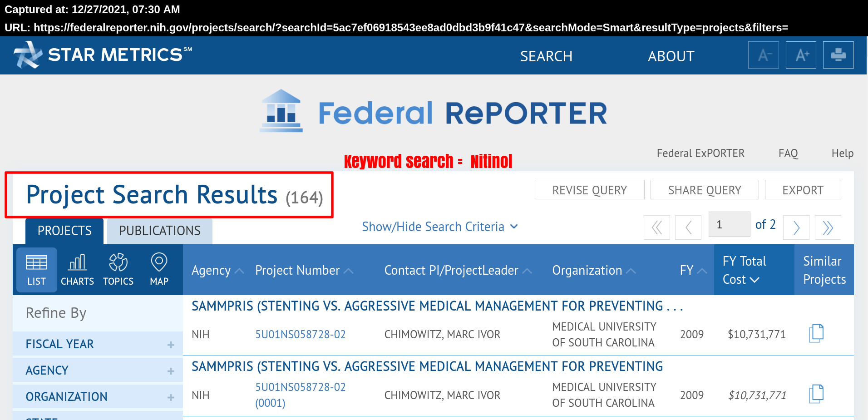
Task: Decrease font size with A- button
Action: click(764, 55)
